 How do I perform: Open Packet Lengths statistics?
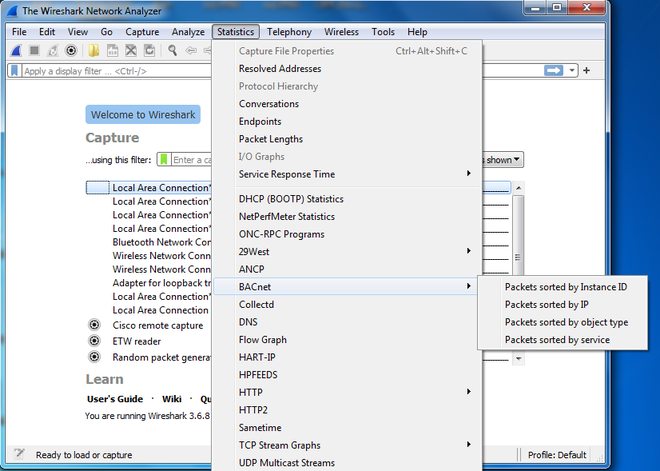point(347,139)
